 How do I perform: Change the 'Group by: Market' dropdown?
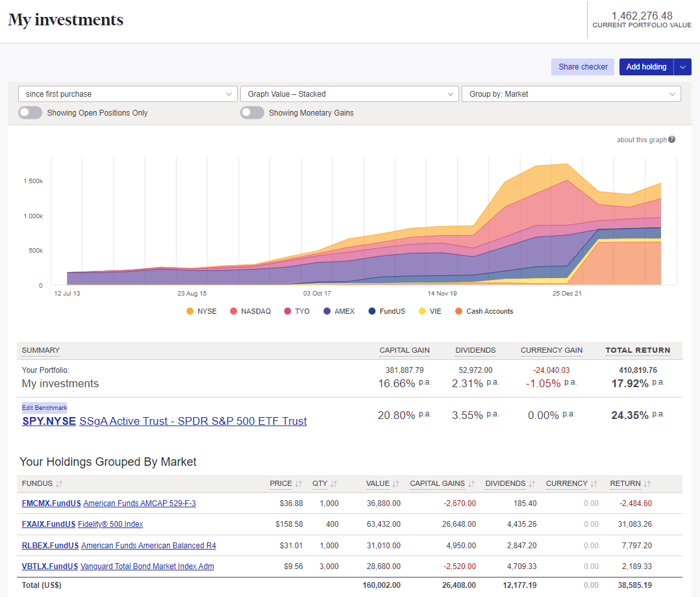[x=571, y=94]
